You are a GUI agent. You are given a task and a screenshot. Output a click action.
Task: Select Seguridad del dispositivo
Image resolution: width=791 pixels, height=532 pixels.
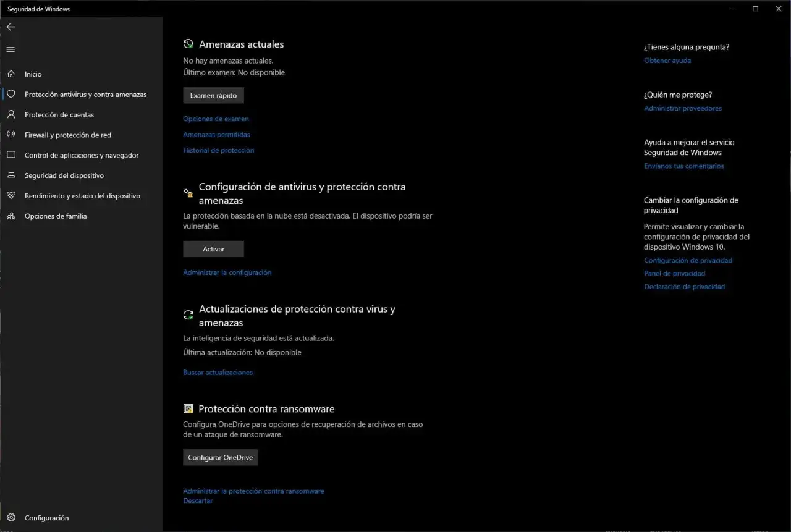82,175
